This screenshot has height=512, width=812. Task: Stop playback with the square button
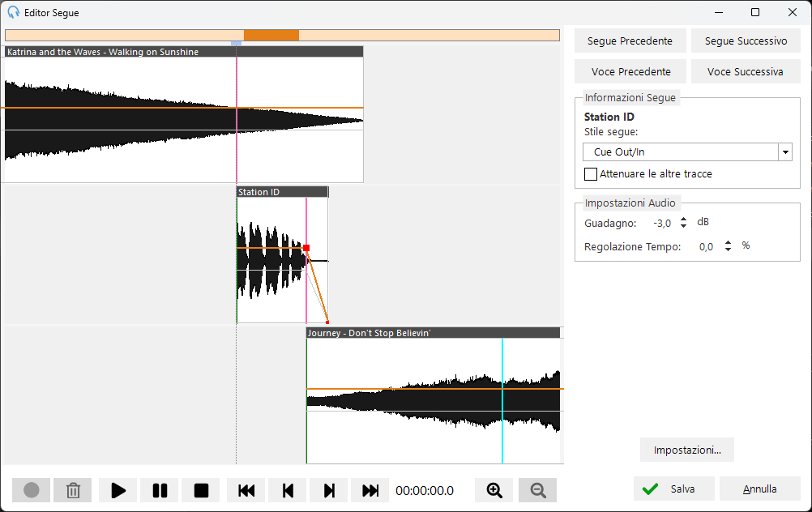201,490
